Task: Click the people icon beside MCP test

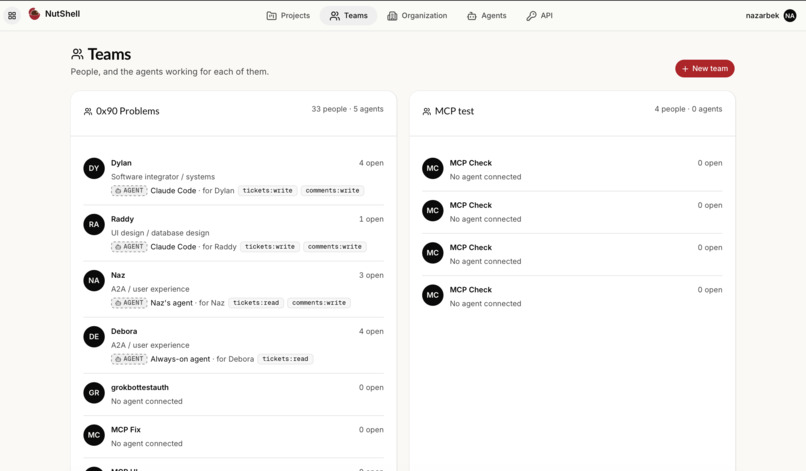Action: coord(427,111)
